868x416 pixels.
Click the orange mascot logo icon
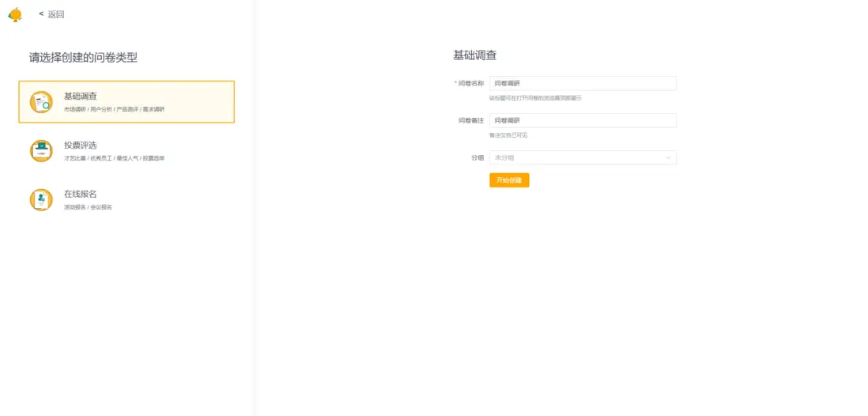pyautogui.click(x=16, y=14)
